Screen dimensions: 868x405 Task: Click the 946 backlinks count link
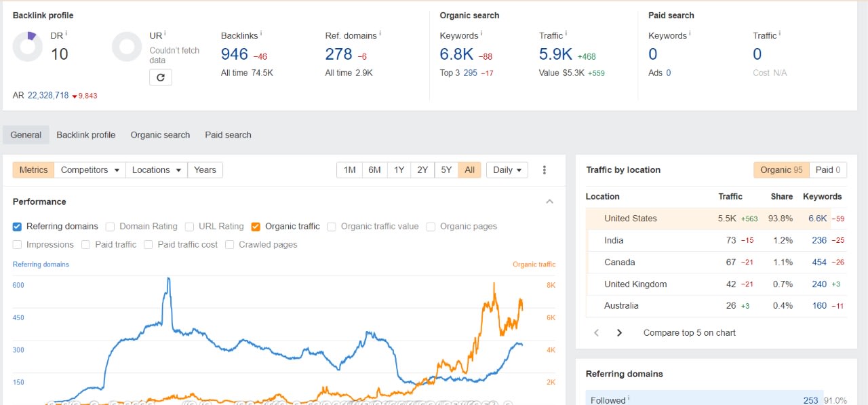tap(235, 54)
